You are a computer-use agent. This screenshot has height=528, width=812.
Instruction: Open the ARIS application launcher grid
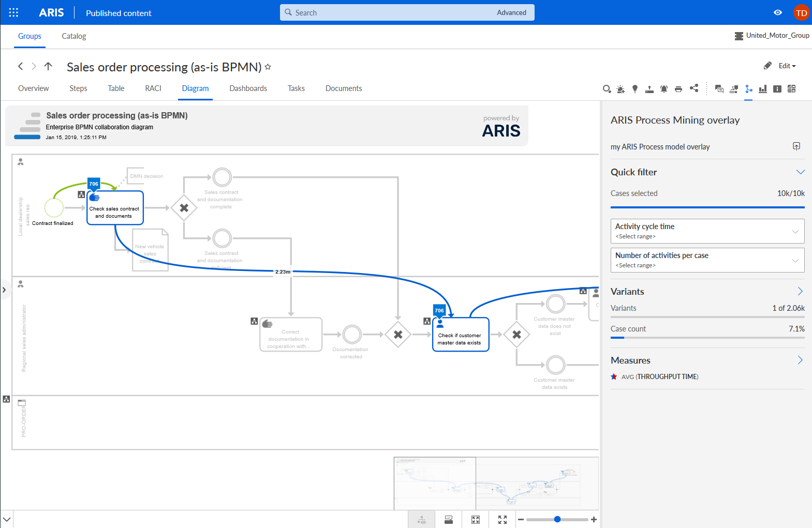click(x=14, y=12)
